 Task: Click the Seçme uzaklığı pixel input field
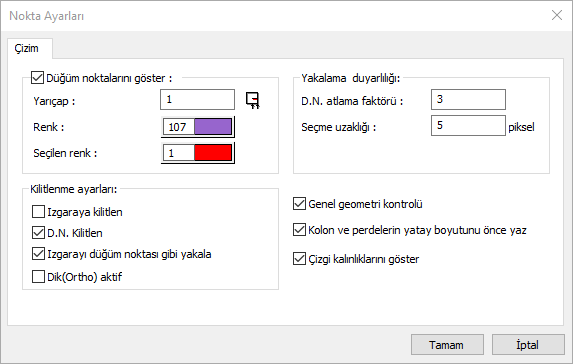pos(468,125)
